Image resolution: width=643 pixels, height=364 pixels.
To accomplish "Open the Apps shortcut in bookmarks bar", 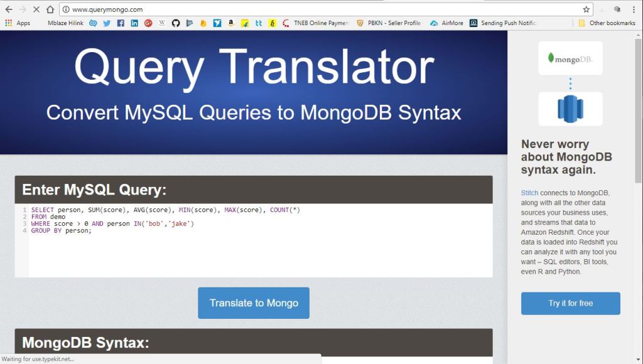I will tap(18, 23).
